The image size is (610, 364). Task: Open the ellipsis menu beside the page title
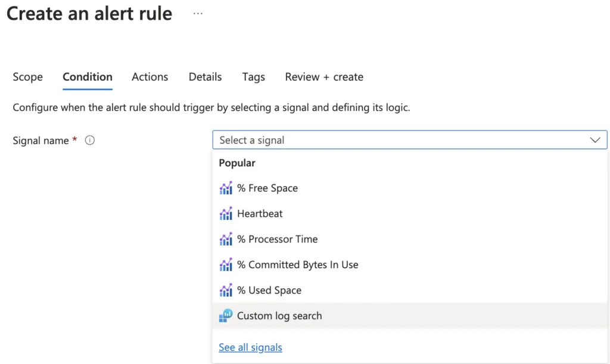coord(198,14)
